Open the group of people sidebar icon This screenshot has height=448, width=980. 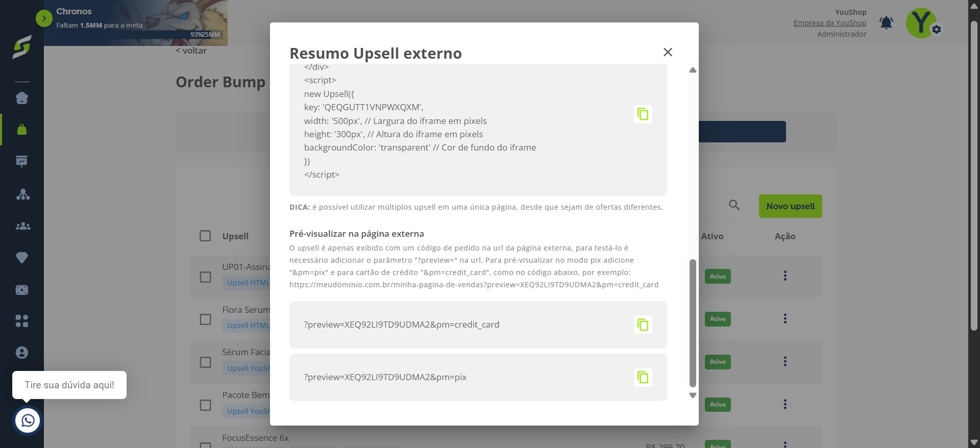tap(23, 226)
